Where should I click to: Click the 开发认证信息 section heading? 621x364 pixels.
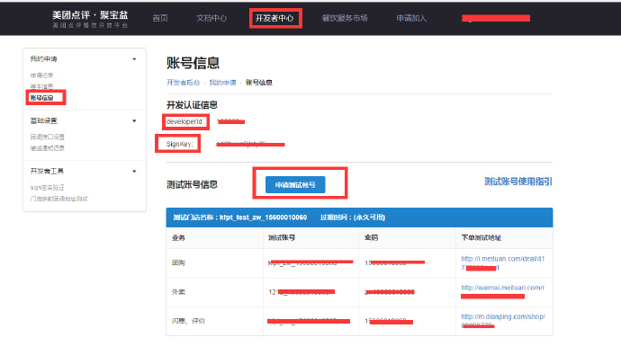tap(192, 105)
